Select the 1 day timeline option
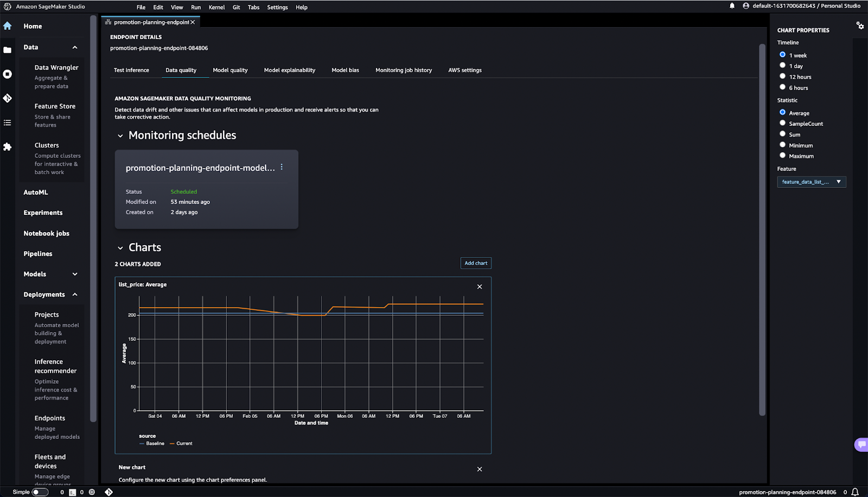This screenshot has height=497, width=868. point(782,66)
